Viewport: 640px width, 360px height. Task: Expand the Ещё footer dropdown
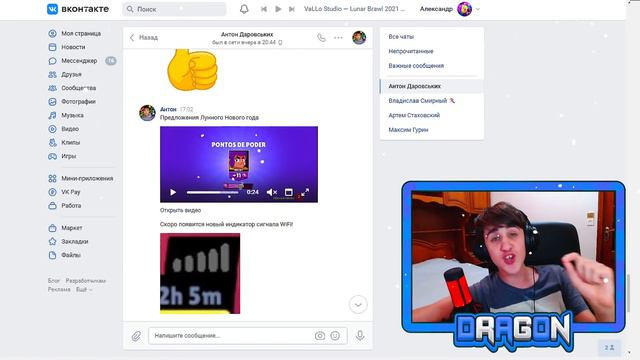[x=84, y=289]
